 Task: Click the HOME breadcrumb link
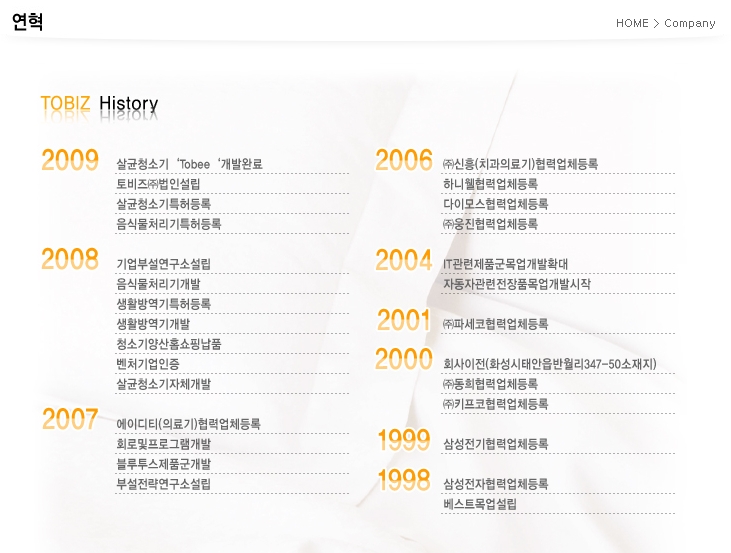[632, 23]
